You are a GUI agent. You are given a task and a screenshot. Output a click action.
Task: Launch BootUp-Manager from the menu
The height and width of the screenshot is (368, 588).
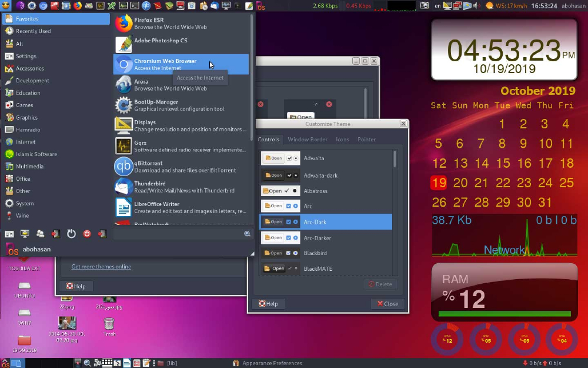click(x=181, y=105)
